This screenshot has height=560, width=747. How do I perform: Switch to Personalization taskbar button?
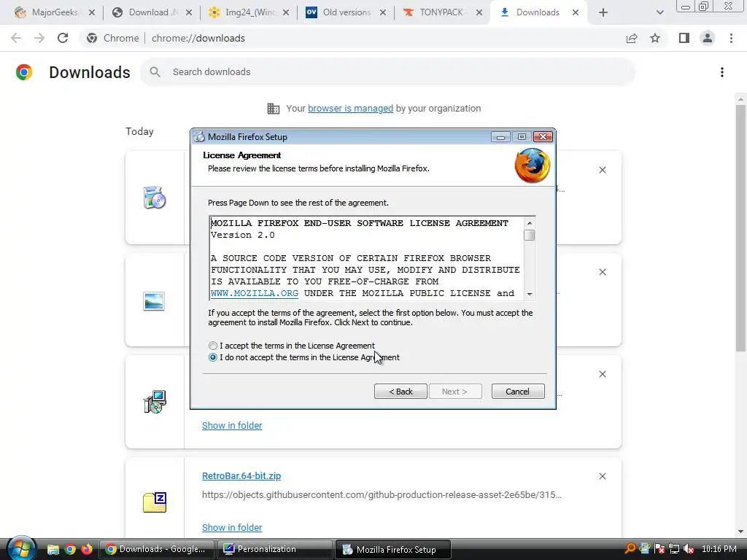275,549
